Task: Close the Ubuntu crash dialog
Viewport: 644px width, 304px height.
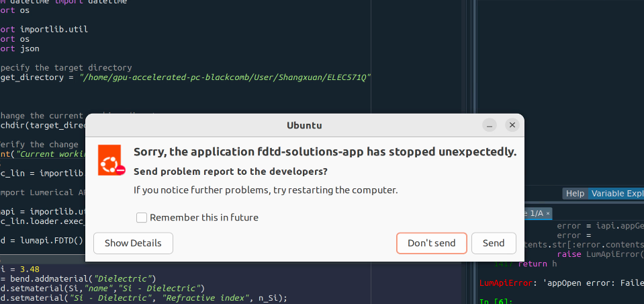Action: point(512,125)
